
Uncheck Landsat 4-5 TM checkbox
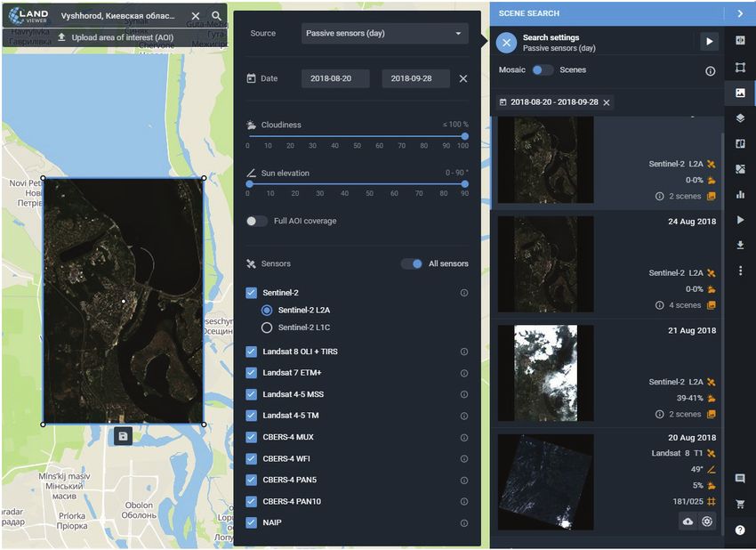click(251, 416)
